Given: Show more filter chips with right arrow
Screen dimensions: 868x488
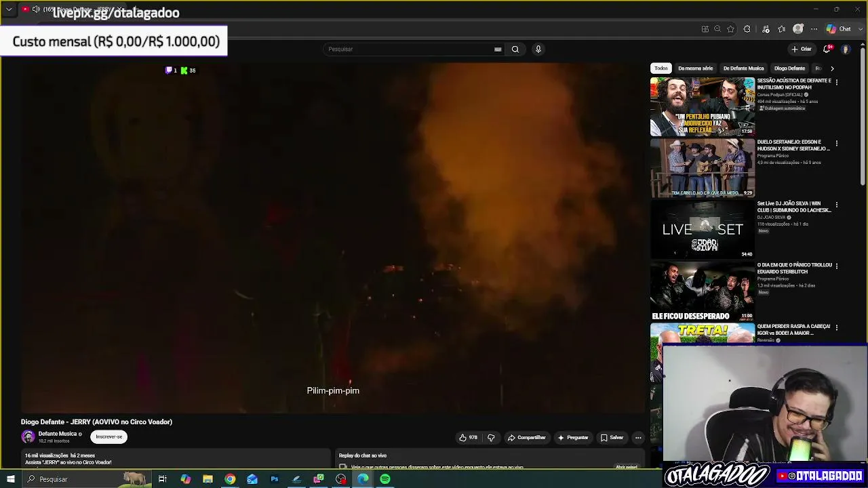Looking at the screenshot, I should pyautogui.click(x=832, y=68).
